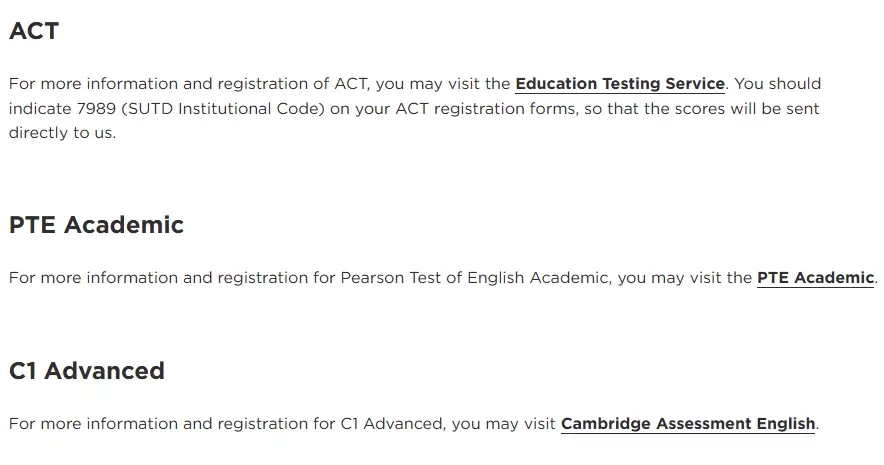Screen dimensions: 884x465
Task: Click the words "Pearson Test of English Academic"
Action: 475,277
